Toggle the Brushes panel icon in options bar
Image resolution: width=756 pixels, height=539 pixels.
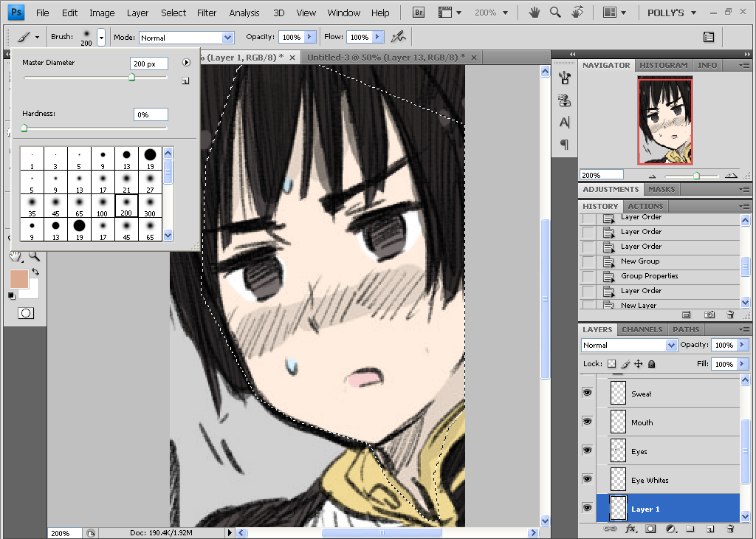point(709,37)
